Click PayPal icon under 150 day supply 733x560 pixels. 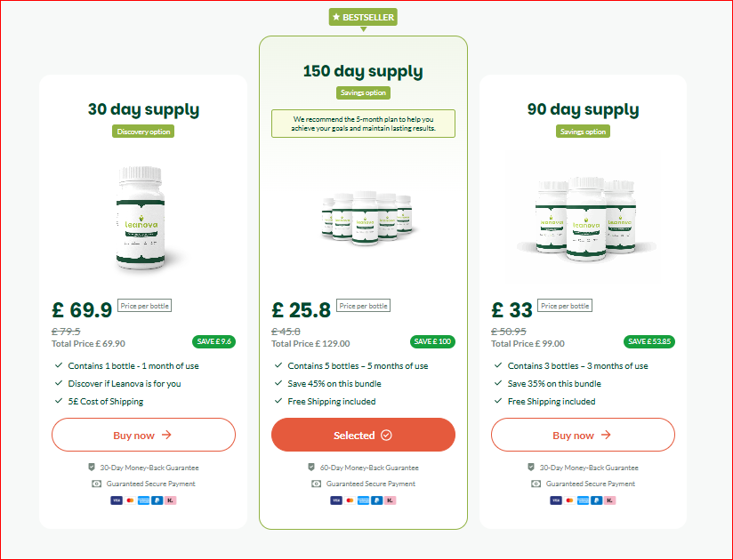tap(377, 500)
